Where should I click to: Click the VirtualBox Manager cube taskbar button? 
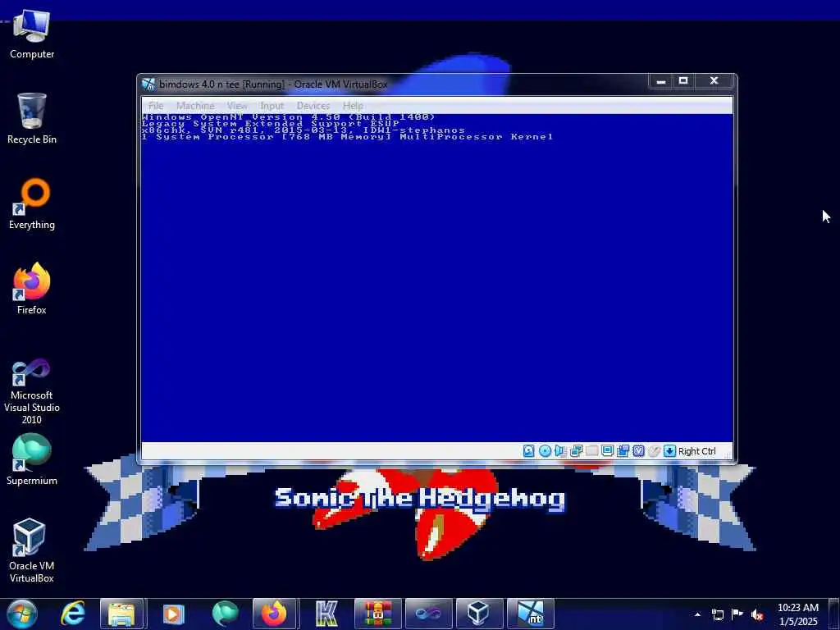click(479, 614)
